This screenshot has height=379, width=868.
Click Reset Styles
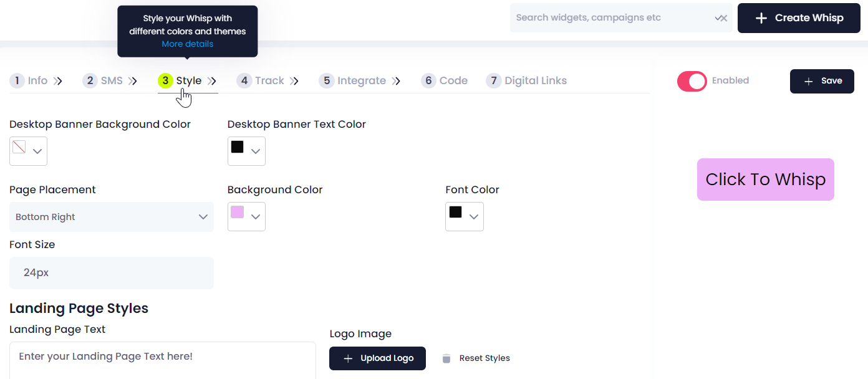coord(485,358)
